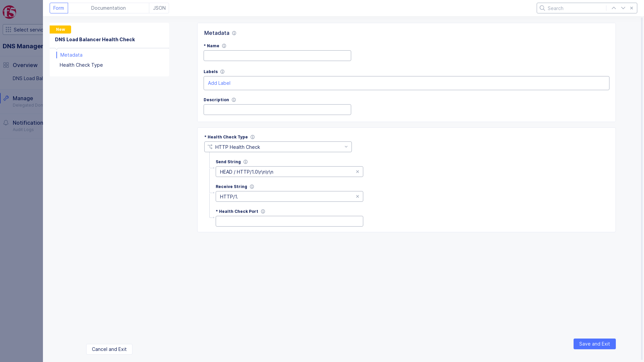
Task: Select the Overview grid icon
Action: [x=6, y=65]
